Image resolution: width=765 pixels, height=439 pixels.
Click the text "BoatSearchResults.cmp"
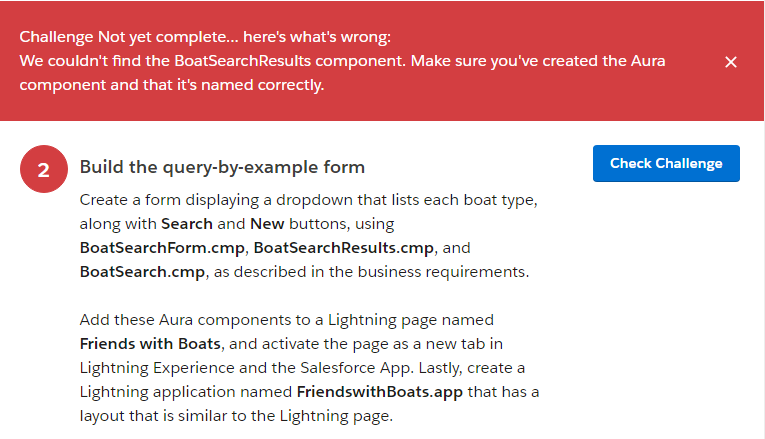pos(343,248)
